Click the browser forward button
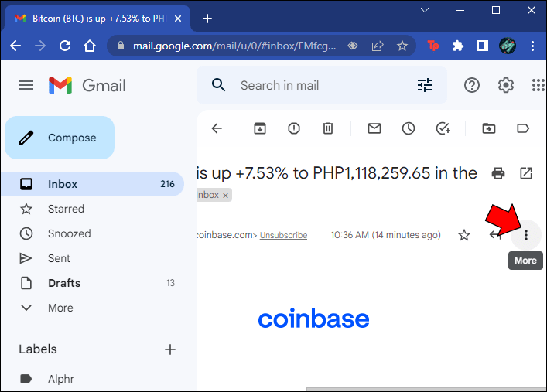 [40, 46]
